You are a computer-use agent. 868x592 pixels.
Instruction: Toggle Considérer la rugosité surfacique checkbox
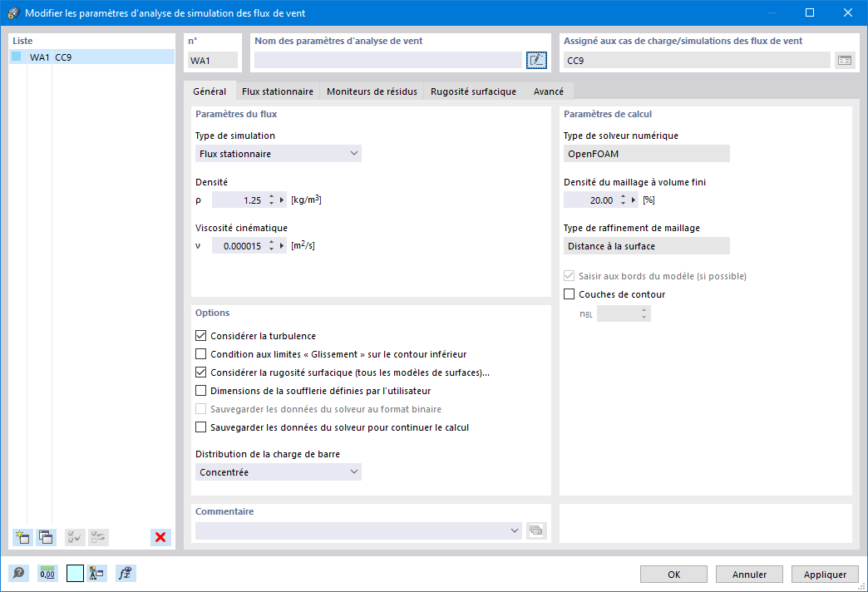[x=201, y=372]
